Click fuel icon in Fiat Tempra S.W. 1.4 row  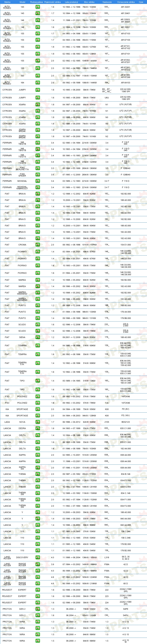38,363
